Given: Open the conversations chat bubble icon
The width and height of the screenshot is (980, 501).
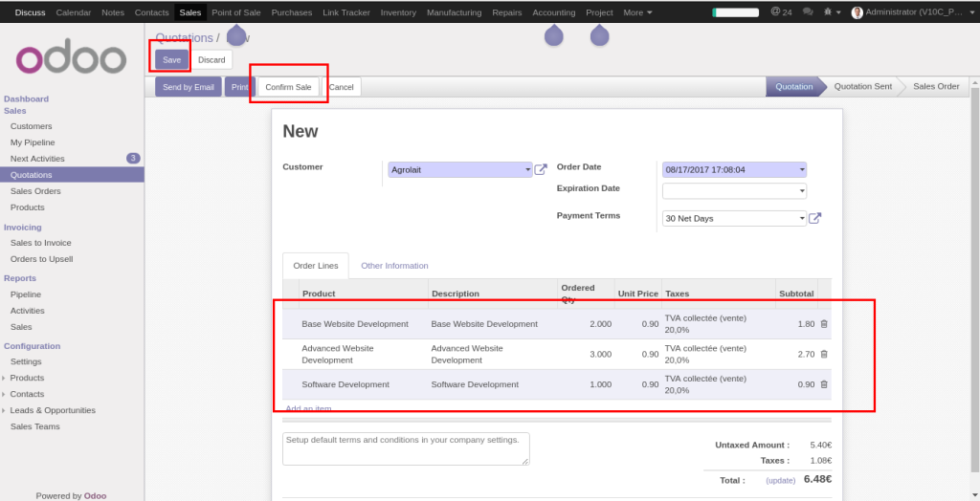Looking at the screenshot, I should pos(808,12).
